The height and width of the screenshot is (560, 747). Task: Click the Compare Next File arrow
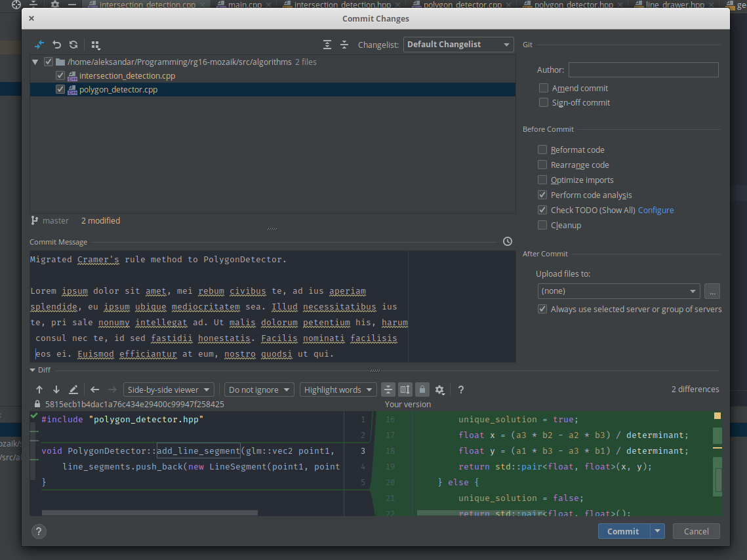[x=112, y=390]
